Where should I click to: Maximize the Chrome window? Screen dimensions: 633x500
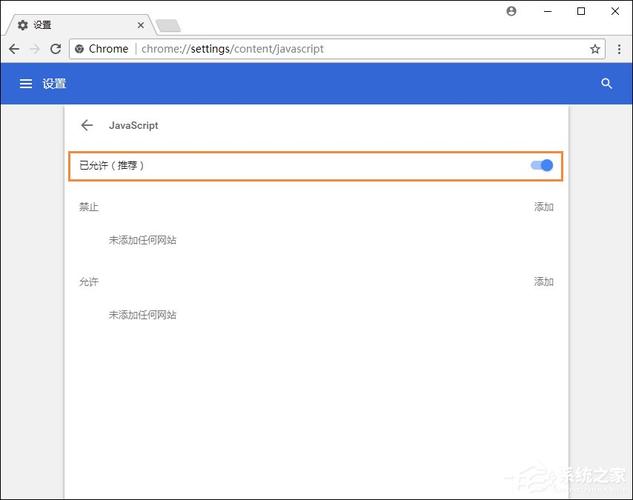581,11
